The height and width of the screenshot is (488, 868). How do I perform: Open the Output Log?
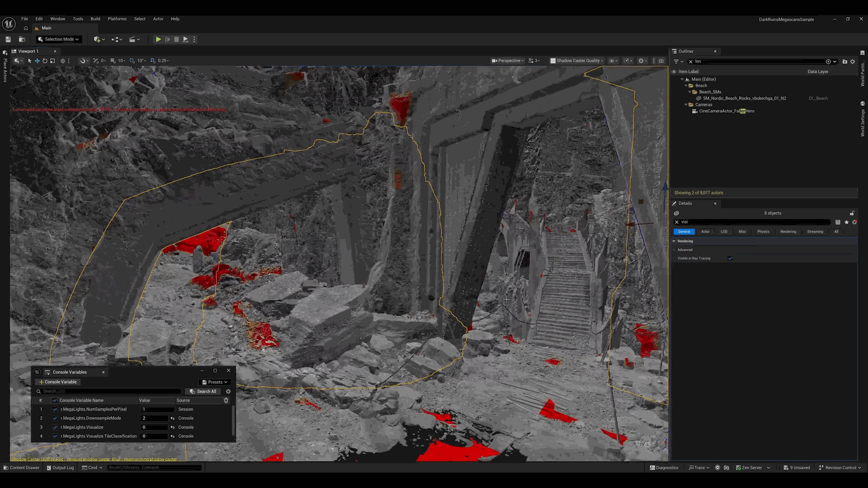pyautogui.click(x=60, y=467)
